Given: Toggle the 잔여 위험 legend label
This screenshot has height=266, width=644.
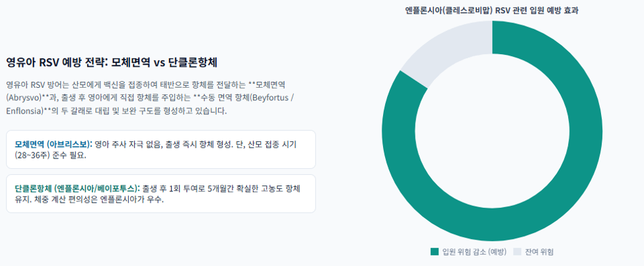Looking at the screenshot, I should tap(539, 251).
